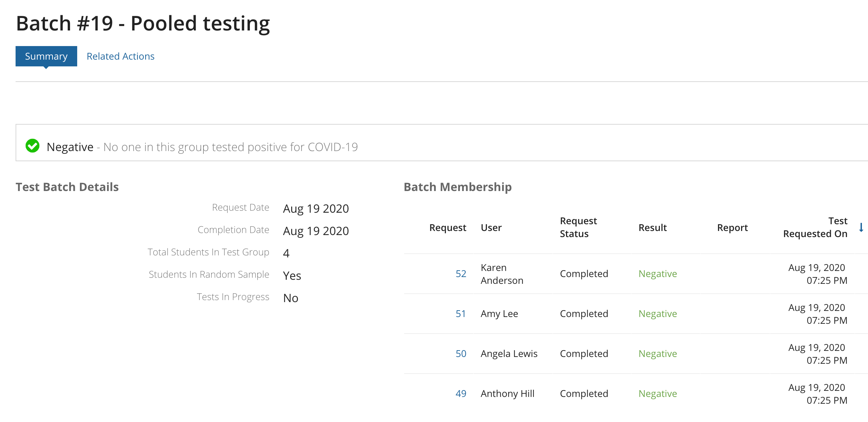
Task: Click the Tests In Progress label
Action: click(233, 297)
